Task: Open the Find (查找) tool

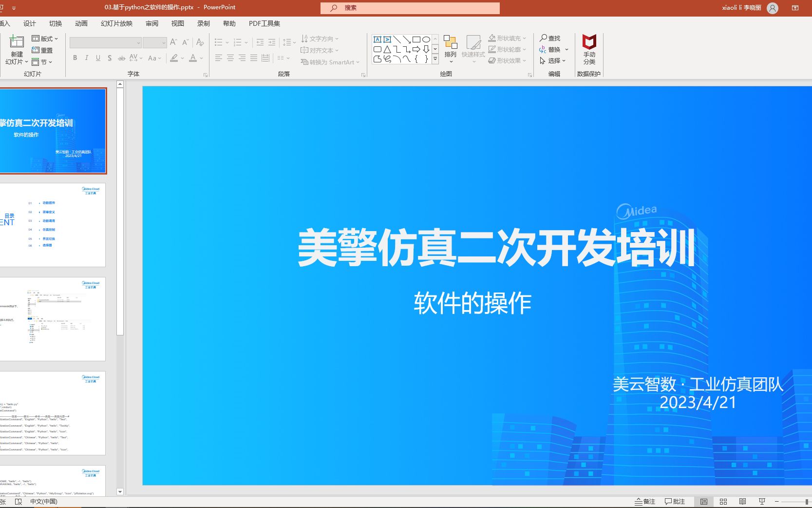Action: (551, 38)
